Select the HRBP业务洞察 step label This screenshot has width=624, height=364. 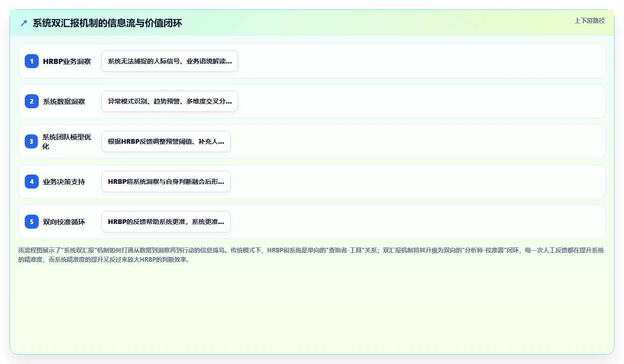[67, 61]
